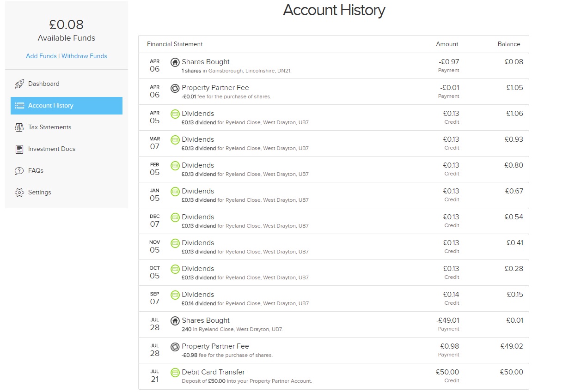The image size is (587, 392).
Task: Click the 240 in Ryeland Close description
Action: tap(232, 329)
